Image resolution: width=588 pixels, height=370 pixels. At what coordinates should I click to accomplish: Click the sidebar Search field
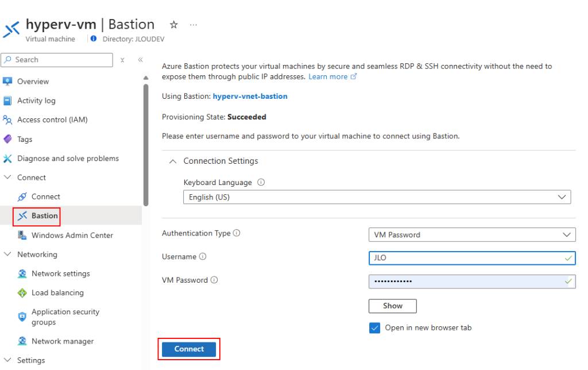(57, 60)
